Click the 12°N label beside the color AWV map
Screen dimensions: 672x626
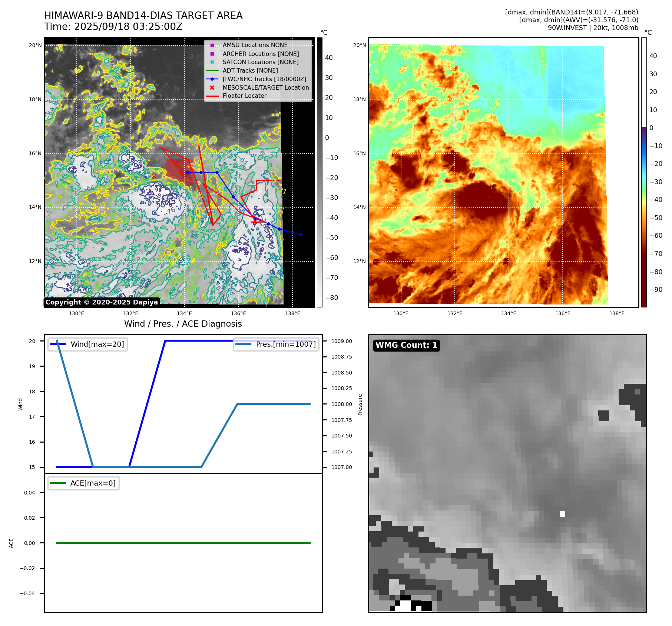click(360, 261)
